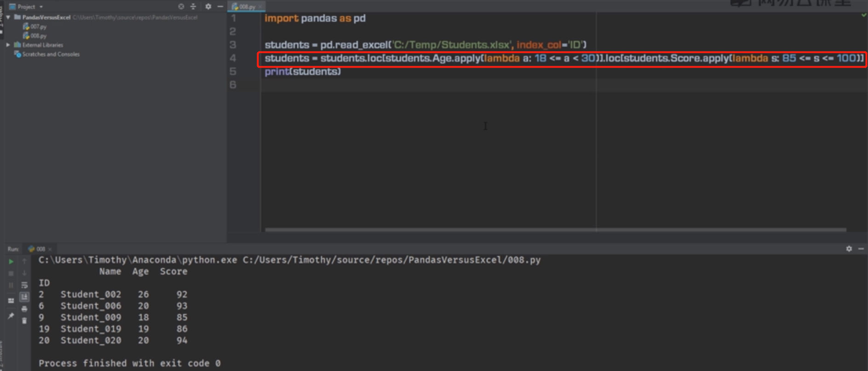Click the Student_006 row in output
868x371 pixels.
113,306
